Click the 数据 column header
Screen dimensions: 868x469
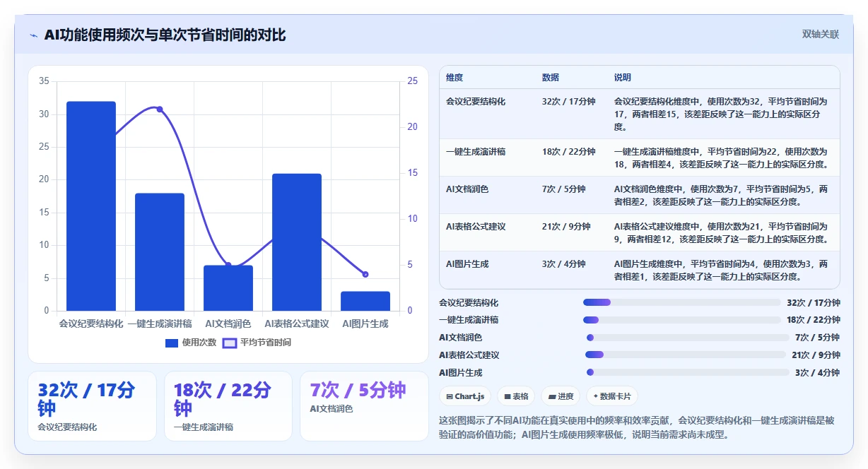pyautogui.click(x=551, y=78)
